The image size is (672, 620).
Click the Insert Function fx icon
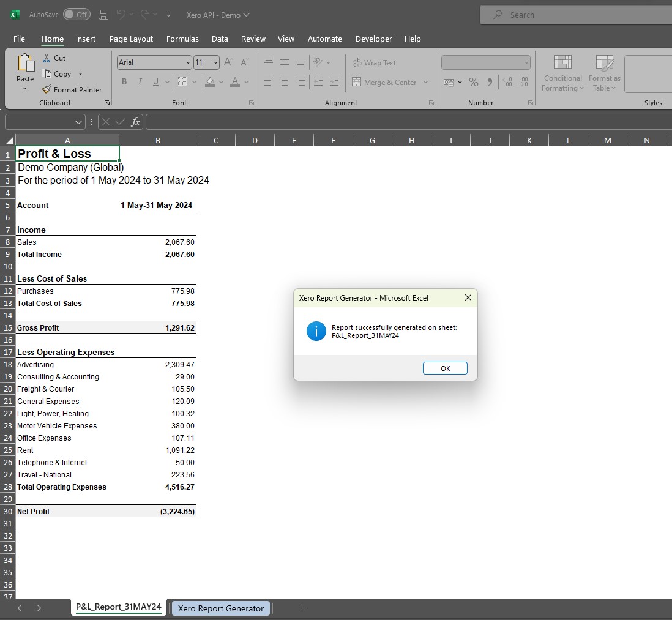tap(135, 122)
